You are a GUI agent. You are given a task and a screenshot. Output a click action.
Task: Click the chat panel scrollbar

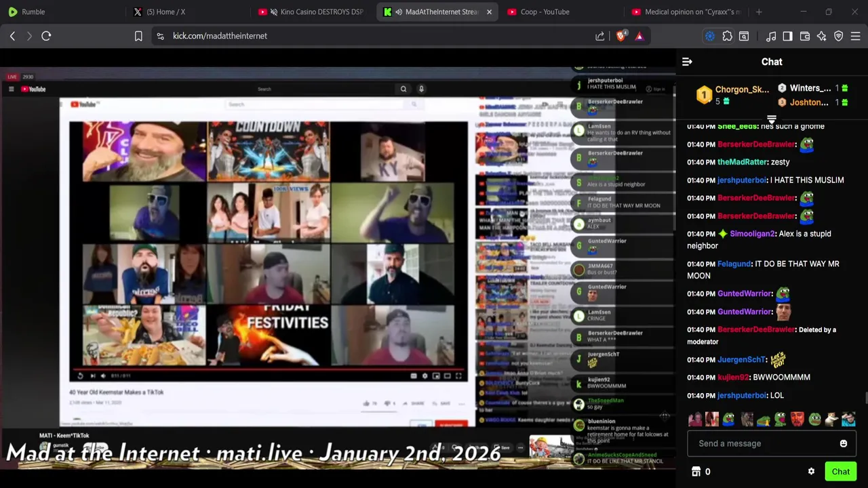865,400
